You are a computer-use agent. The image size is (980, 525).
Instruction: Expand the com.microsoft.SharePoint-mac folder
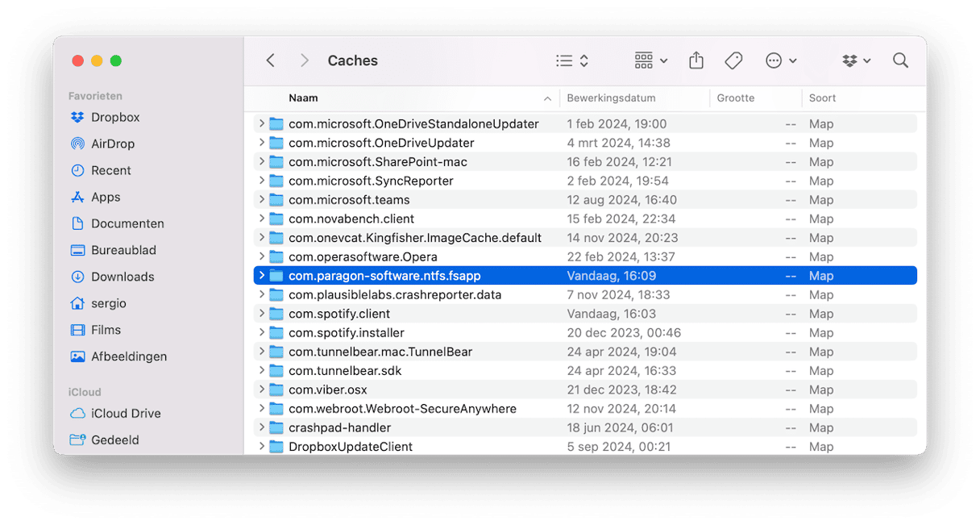tap(261, 161)
